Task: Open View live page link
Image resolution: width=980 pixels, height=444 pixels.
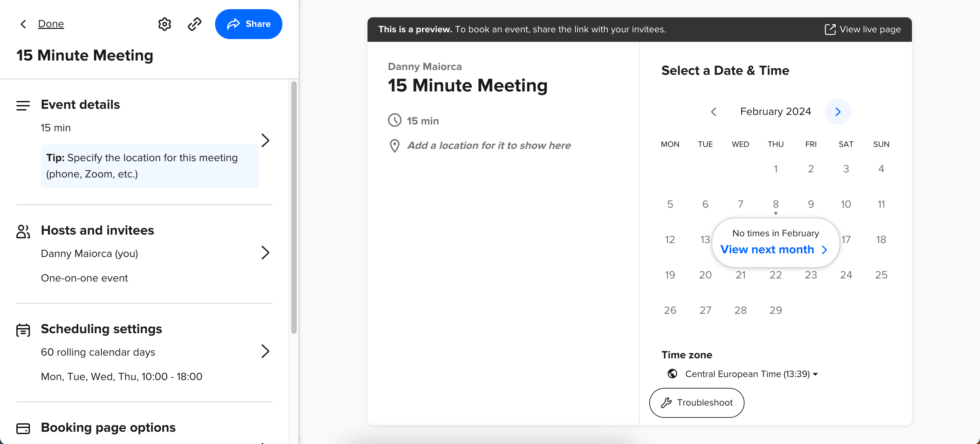Action: point(863,29)
